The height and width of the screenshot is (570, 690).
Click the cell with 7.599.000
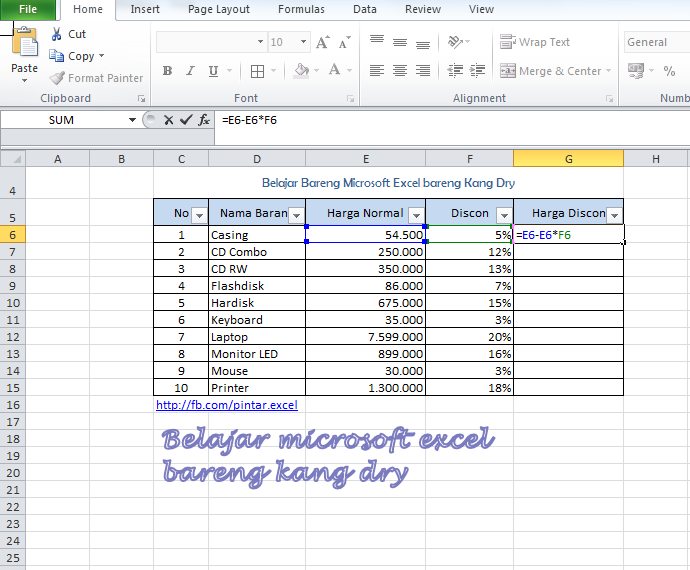point(365,337)
